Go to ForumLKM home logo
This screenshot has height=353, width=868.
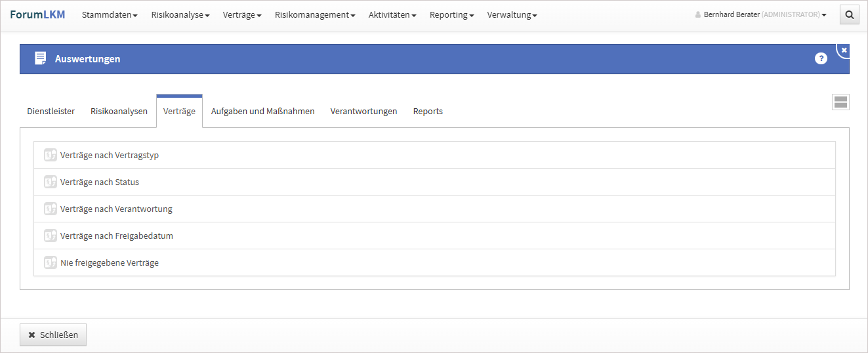coord(37,14)
